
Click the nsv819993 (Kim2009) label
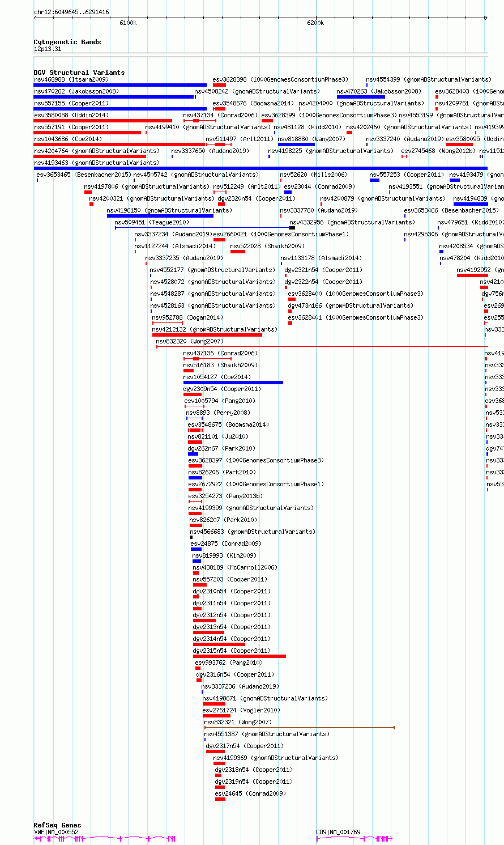pos(224,555)
